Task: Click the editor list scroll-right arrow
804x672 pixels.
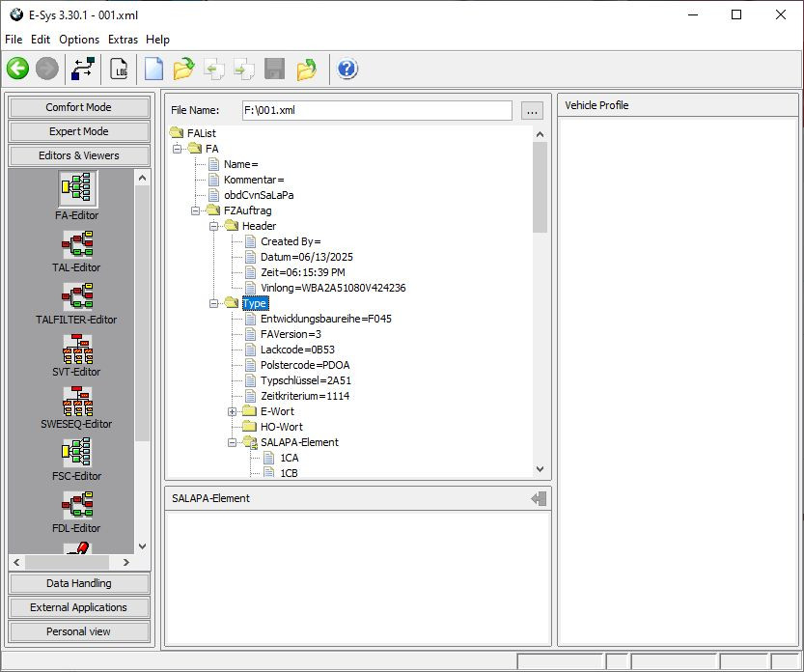Action: (126, 562)
